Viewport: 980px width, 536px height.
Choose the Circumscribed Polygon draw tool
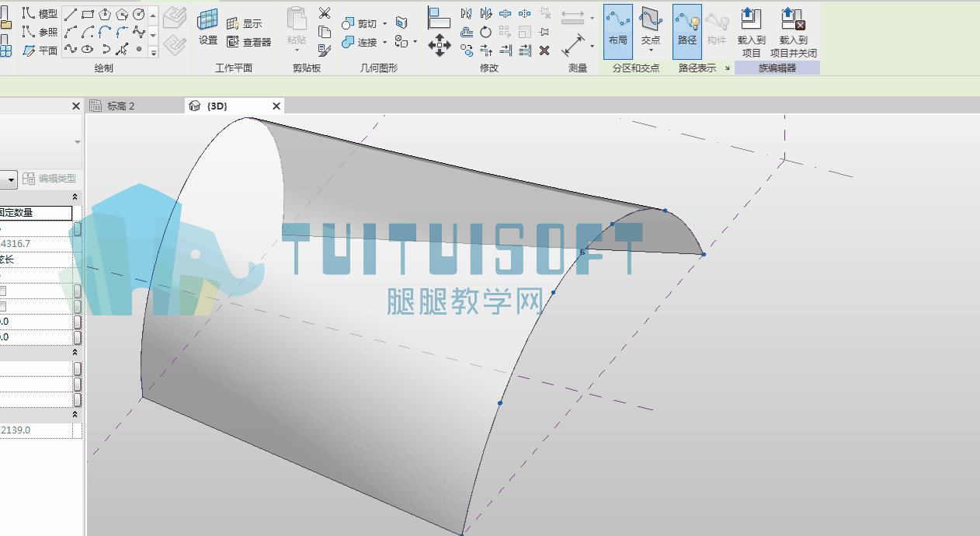[122, 15]
